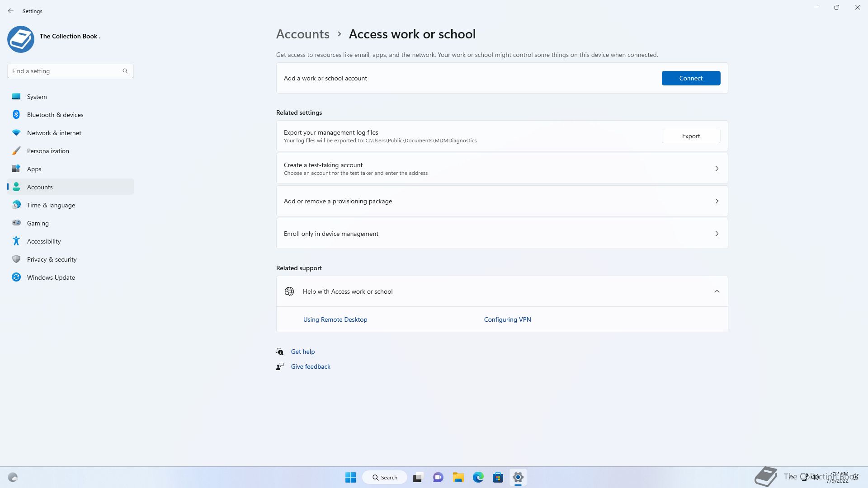Select the Personalization paintbrush icon
This screenshot has width=868, height=488.
coord(16,151)
